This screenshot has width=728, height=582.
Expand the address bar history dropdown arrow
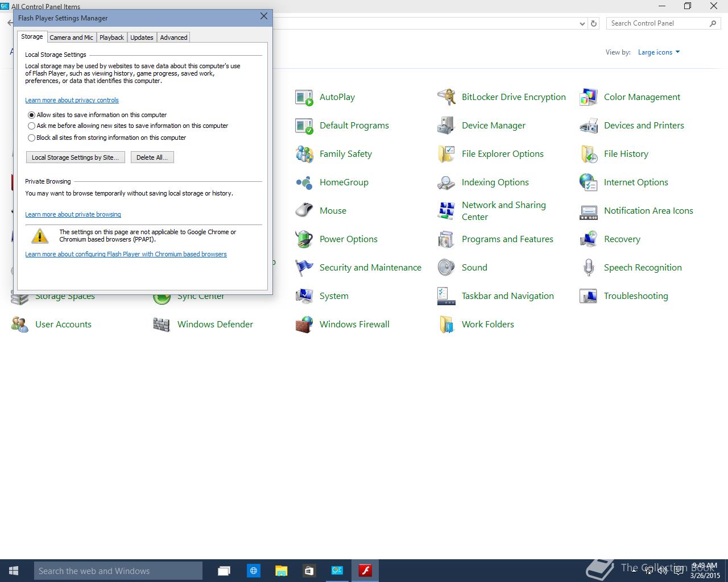click(x=582, y=24)
